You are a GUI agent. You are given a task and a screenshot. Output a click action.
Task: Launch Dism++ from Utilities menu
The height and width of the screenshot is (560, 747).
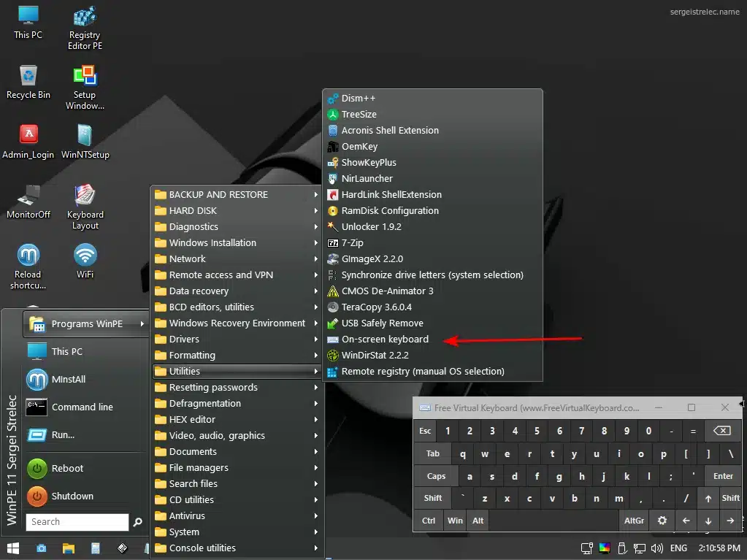point(432,98)
